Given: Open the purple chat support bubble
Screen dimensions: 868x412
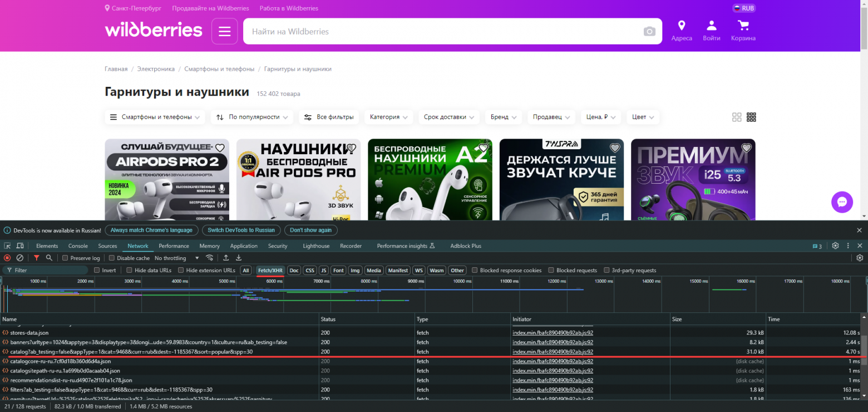Looking at the screenshot, I should [x=842, y=202].
